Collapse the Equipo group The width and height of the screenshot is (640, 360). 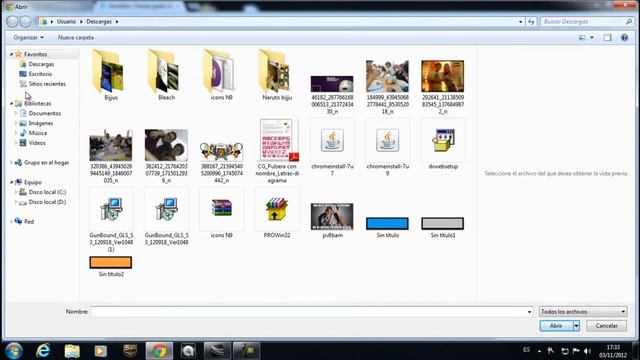[11, 182]
